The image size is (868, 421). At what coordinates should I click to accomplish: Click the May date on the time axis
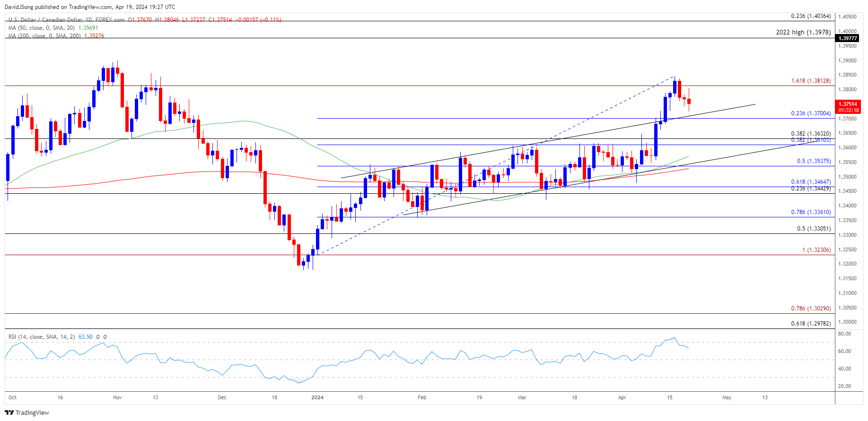click(x=727, y=397)
